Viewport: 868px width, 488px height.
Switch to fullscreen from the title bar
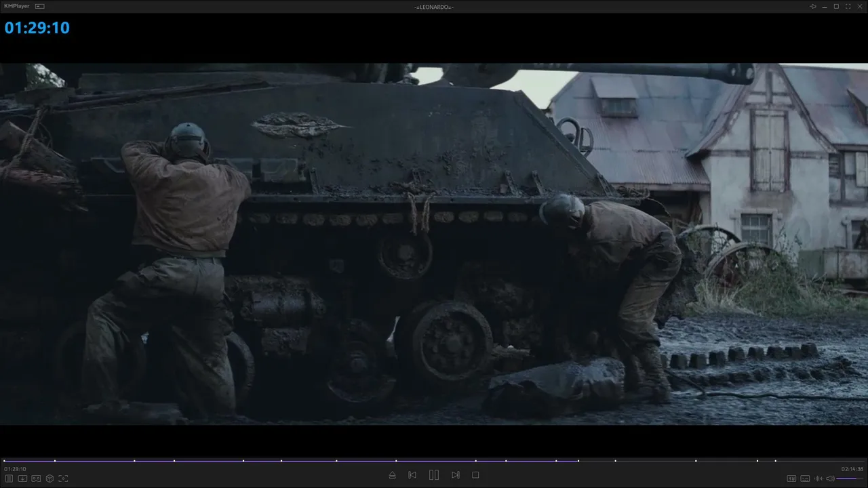click(848, 6)
